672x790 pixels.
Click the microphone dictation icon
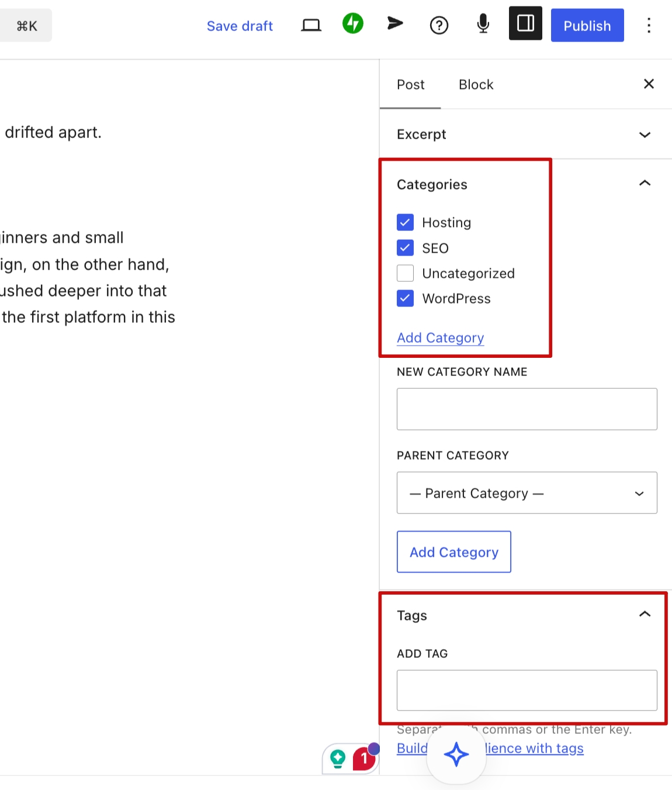(483, 24)
